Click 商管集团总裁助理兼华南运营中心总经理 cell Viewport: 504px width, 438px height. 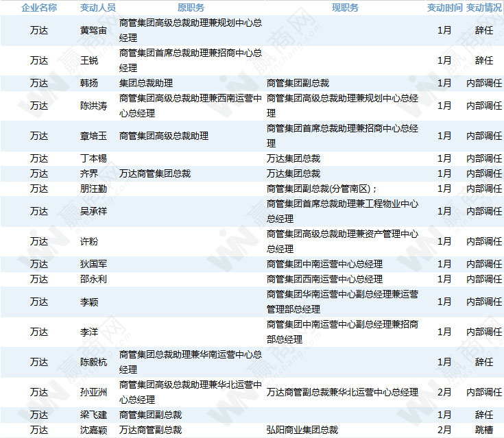(191, 362)
